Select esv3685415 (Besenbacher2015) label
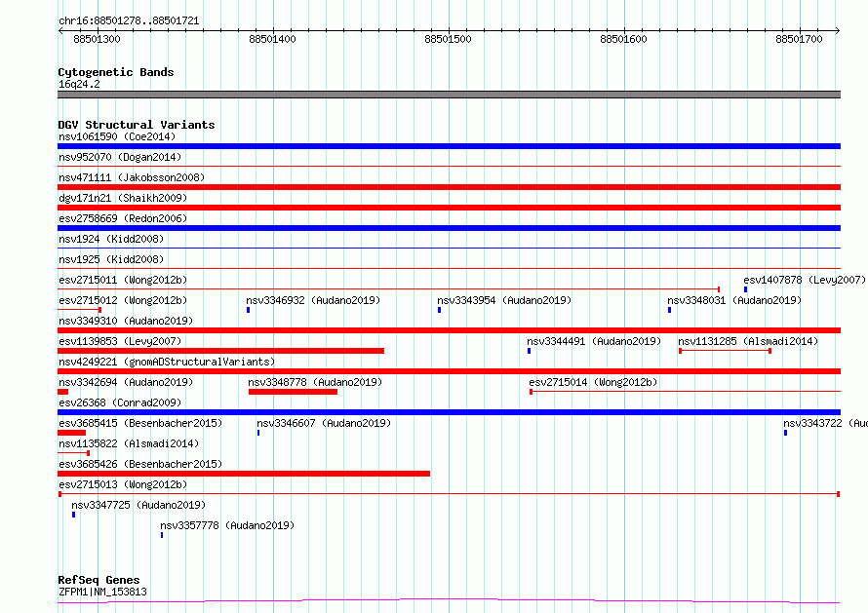This screenshot has width=868, height=613. (x=140, y=423)
